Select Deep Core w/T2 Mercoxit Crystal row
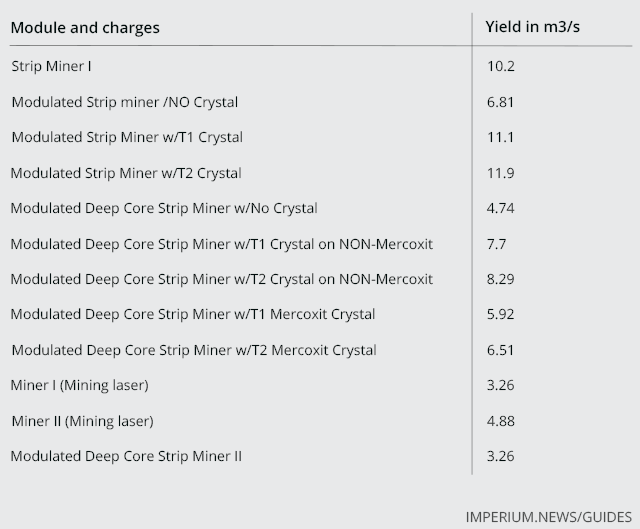640x529 pixels. 321,350
